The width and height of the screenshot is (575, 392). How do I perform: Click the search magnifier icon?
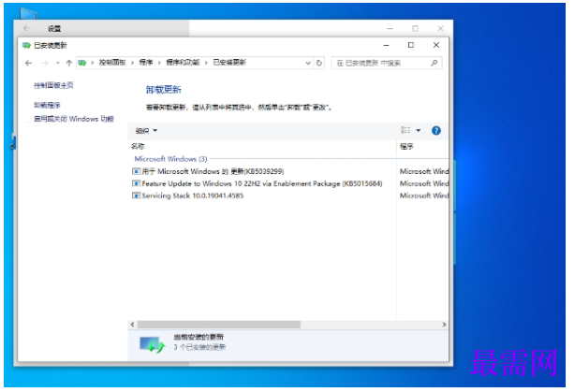tap(435, 63)
